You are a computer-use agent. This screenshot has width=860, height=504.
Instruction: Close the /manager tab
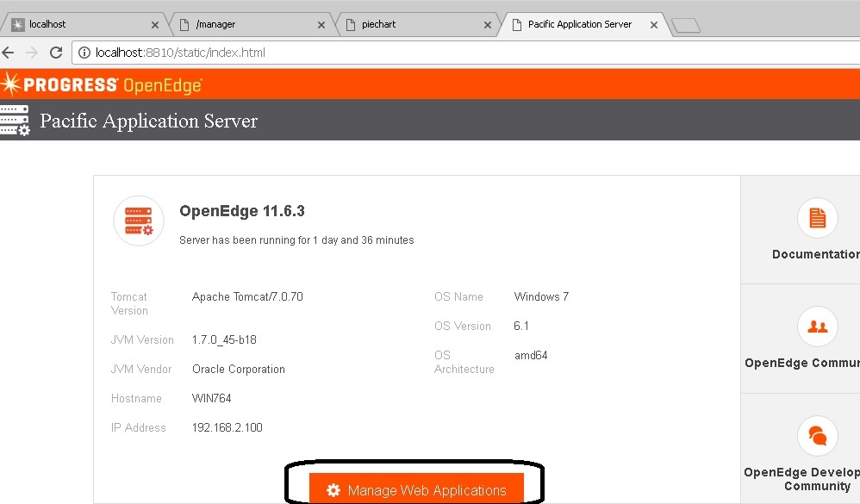click(x=321, y=25)
